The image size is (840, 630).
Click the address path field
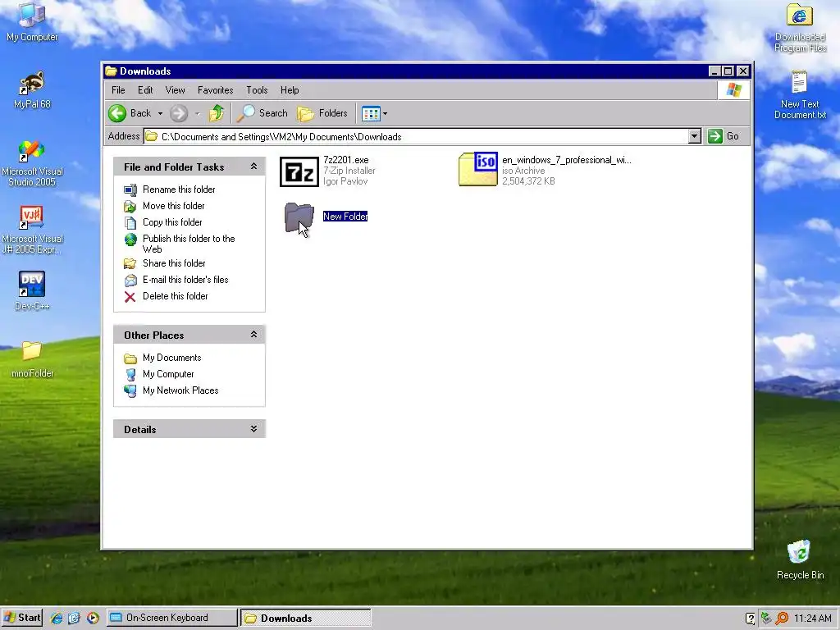(416, 137)
